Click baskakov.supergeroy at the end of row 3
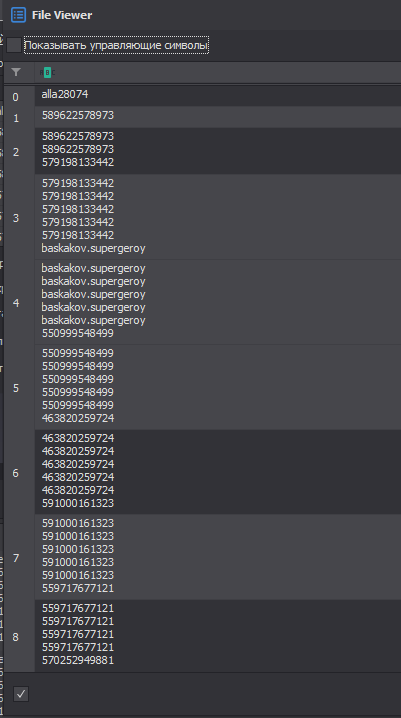Viewport: 401px width, 718px height. click(93, 249)
